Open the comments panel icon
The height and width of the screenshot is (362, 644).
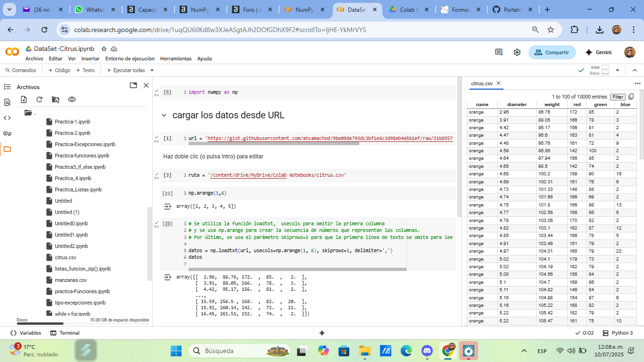(x=499, y=52)
